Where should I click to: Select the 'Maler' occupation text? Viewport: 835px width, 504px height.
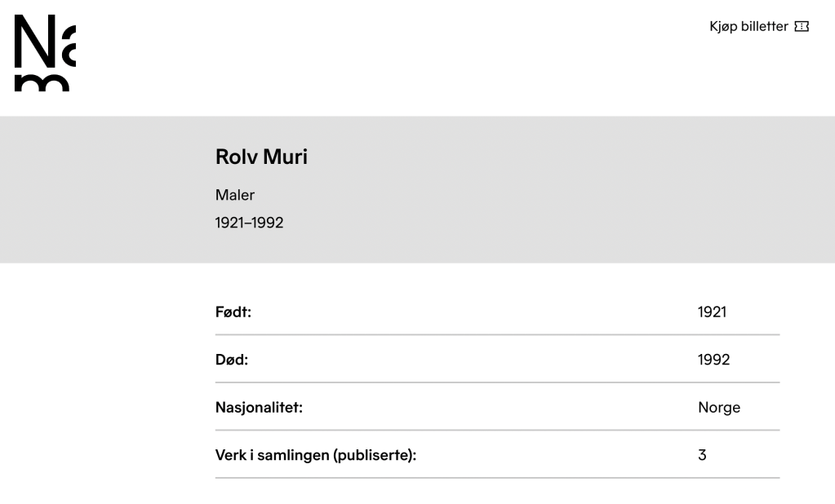point(235,195)
